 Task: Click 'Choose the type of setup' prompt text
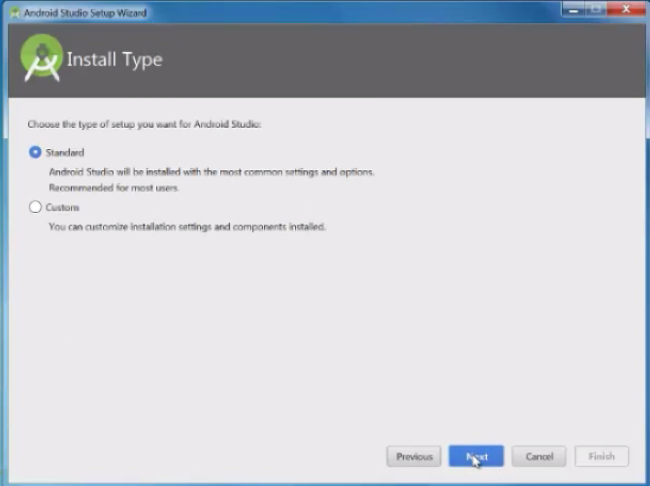[144, 124]
